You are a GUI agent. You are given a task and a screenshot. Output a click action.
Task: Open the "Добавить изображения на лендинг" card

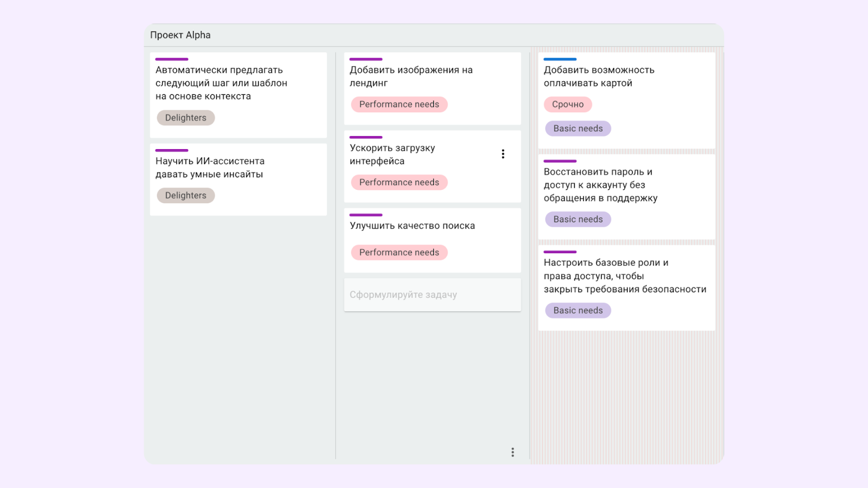(411, 76)
